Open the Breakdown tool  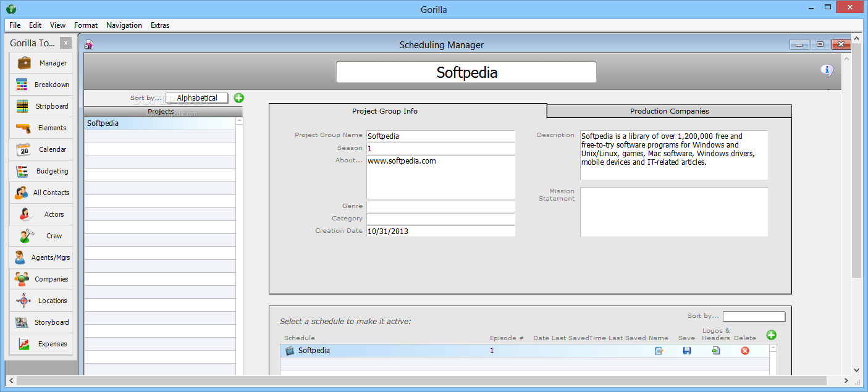click(41, 85)
